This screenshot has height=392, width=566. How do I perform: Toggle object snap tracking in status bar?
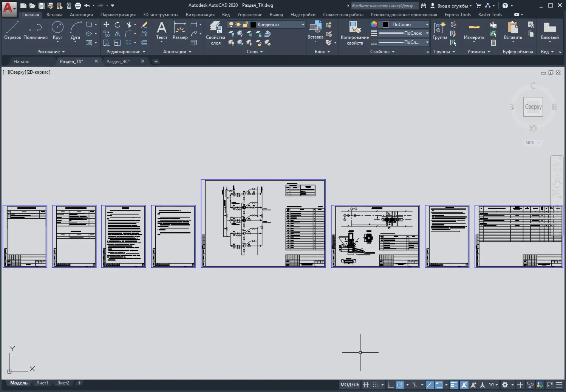[x=430, y=385]
